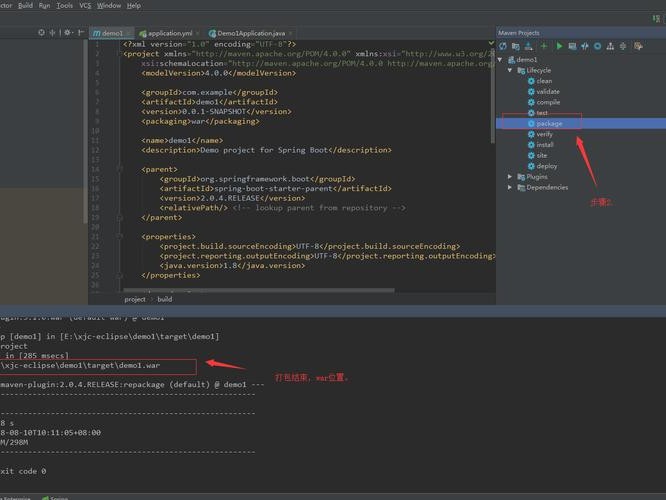This screenshot has width=666, height=500.
Task: Switch to the Demo1Application.java tab
Action: (x=251, y=33)
